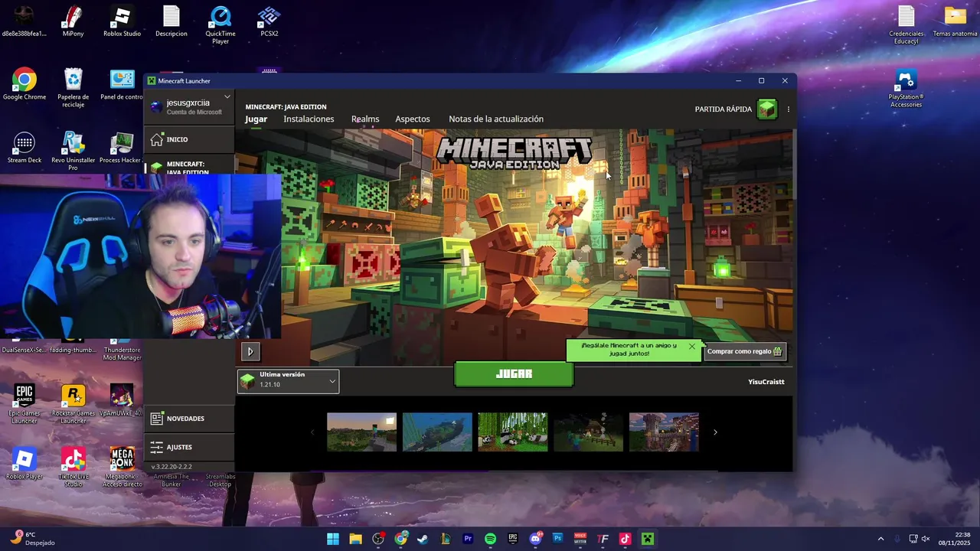Open the taskbar weather widget showing 6°C
The height and width of the screenshot is (551, 980).
click(x=33, y=539)
